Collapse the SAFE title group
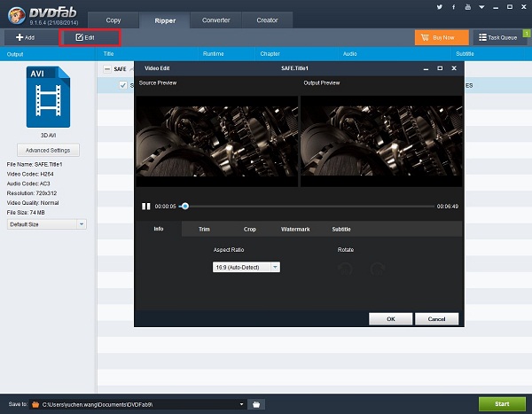 tap(107, 69)
